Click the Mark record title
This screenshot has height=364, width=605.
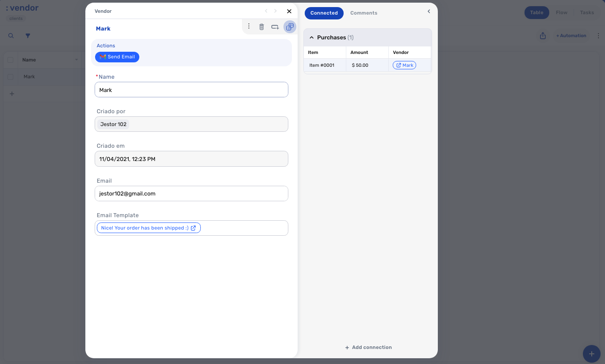(x=103, y=29)
